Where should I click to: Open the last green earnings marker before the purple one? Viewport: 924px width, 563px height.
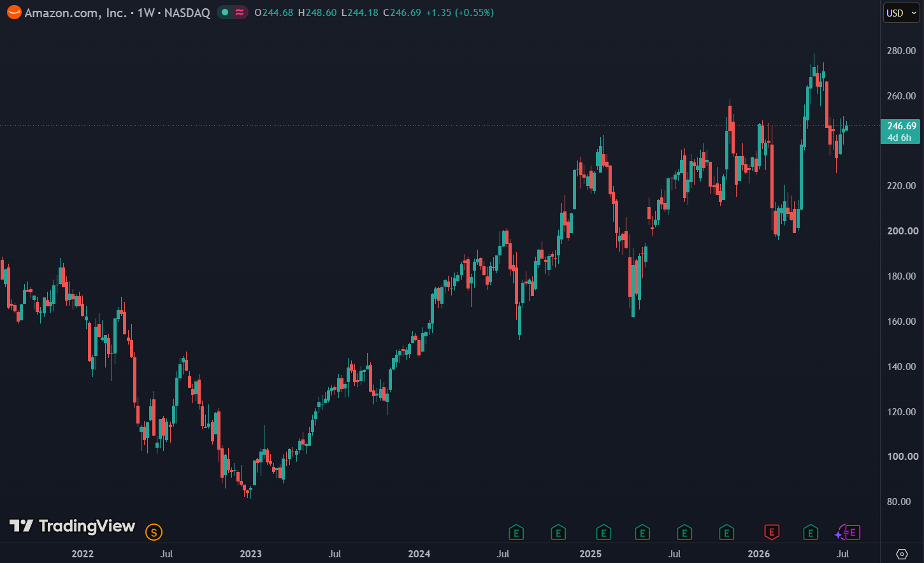pyautogui.click(x=811, y=532)
